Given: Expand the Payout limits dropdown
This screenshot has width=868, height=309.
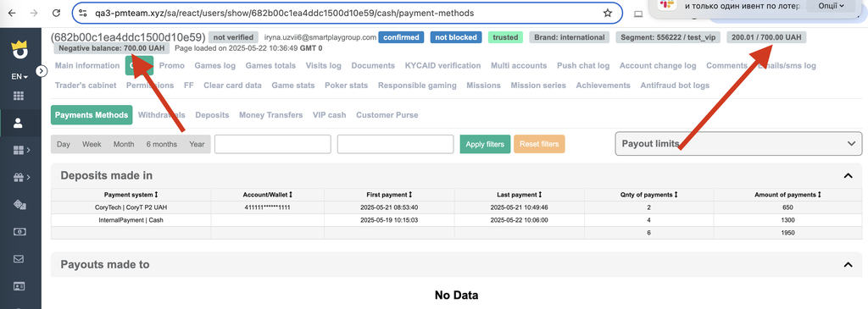Looking at the screenshot, I should (x=738, y=144).
